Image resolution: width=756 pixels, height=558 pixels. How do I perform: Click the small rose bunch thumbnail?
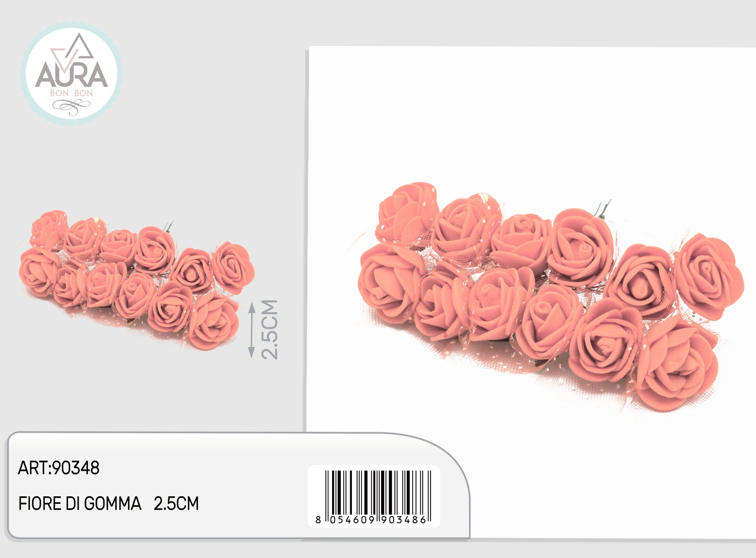tap(136, 280)
